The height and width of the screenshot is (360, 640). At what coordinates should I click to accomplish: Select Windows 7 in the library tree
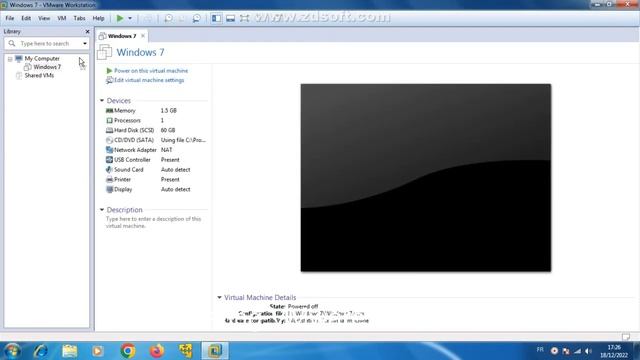47,67
